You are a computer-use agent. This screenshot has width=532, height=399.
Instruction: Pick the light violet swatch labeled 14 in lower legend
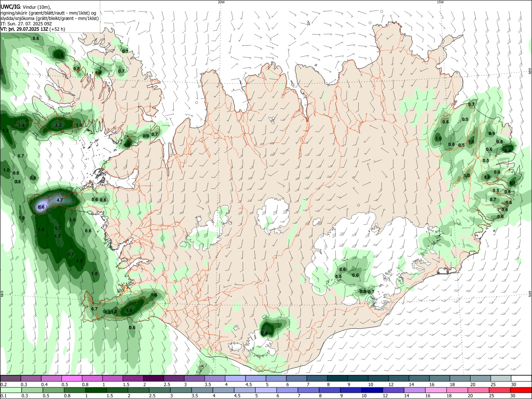click(x=415, y=390)
